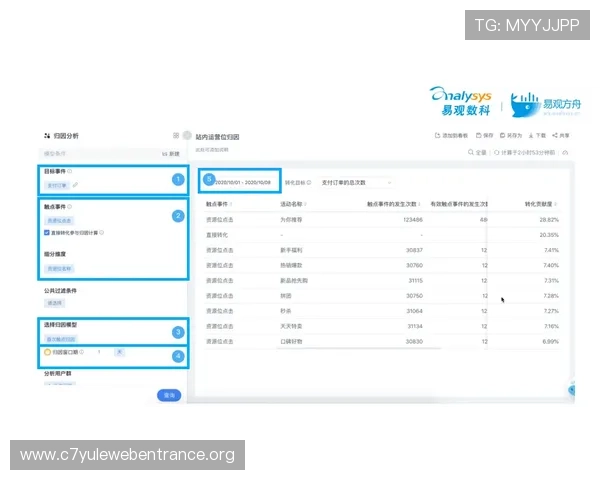Viewport: 600px width, 480px height.
Task: Click the 7.41% contribution value
Action: [551, 250]
